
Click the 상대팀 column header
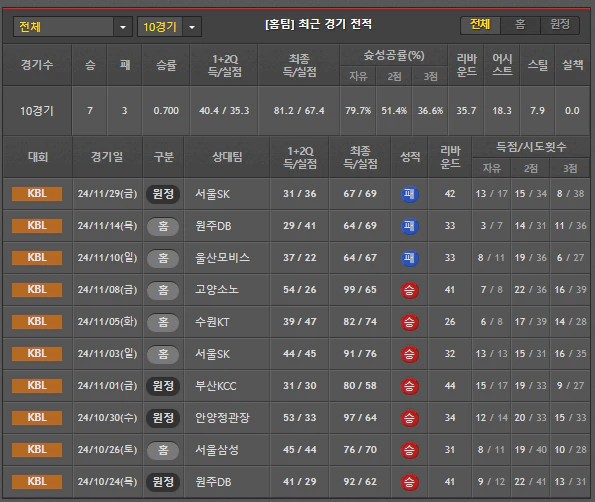(x=227, y=157)
